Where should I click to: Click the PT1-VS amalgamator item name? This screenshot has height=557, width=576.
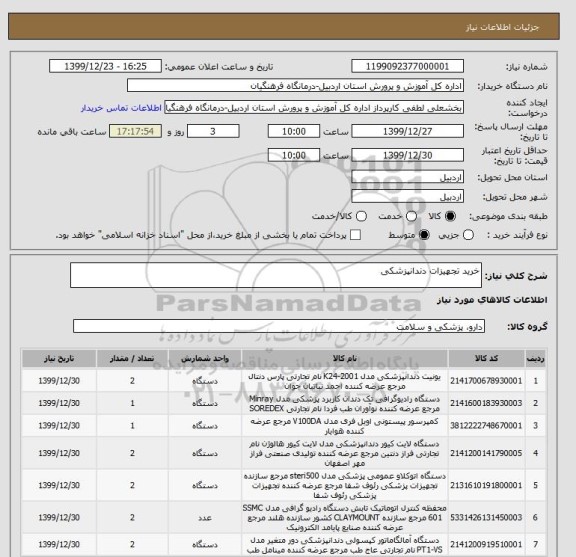[345, 545]
